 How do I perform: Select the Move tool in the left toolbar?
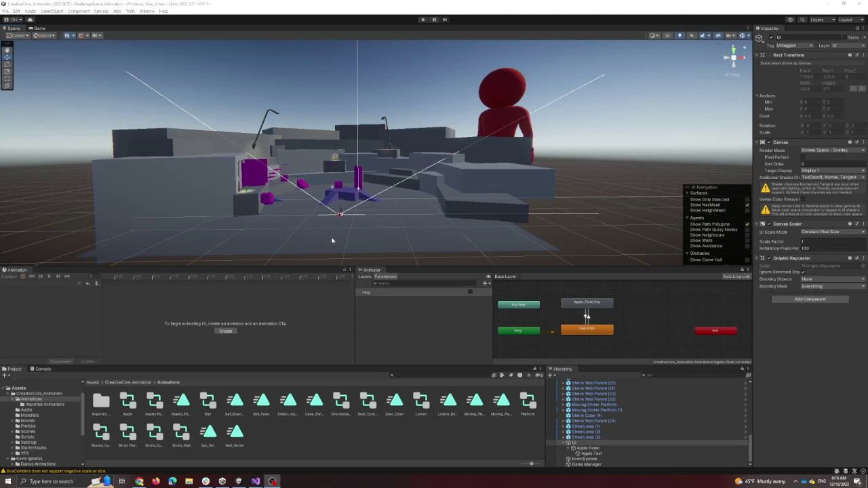tap(7, 57)
